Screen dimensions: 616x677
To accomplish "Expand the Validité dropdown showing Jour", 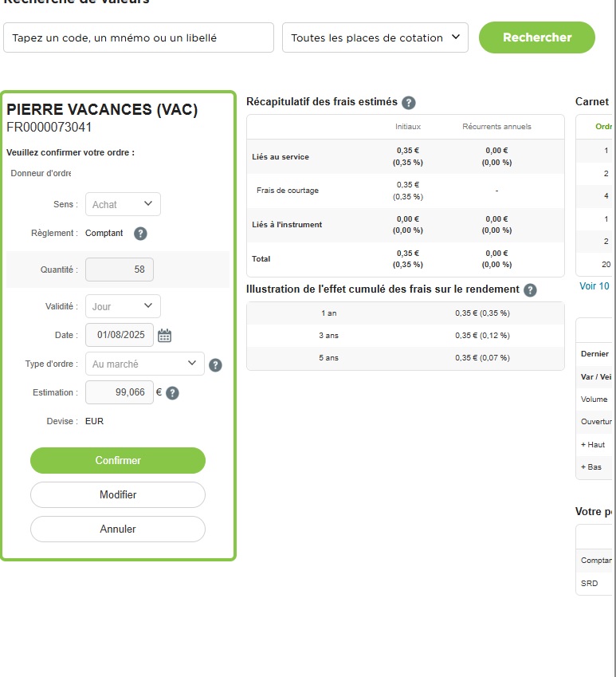I will click(123, 306).
